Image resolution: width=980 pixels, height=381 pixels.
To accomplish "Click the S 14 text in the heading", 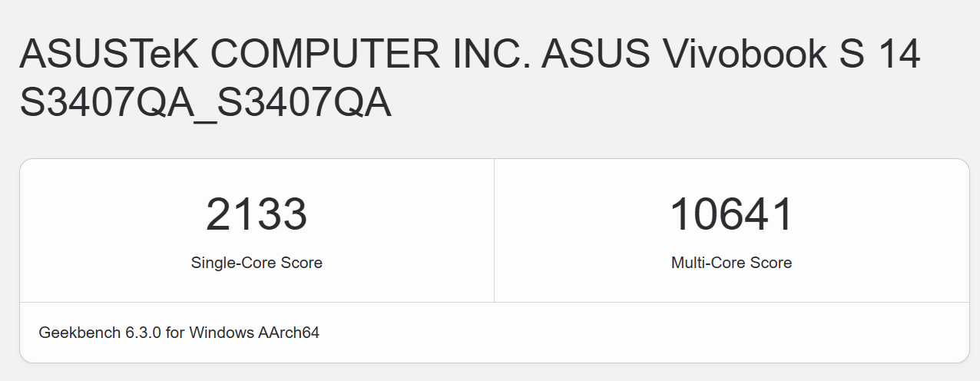I will click(x=887, y=54).
